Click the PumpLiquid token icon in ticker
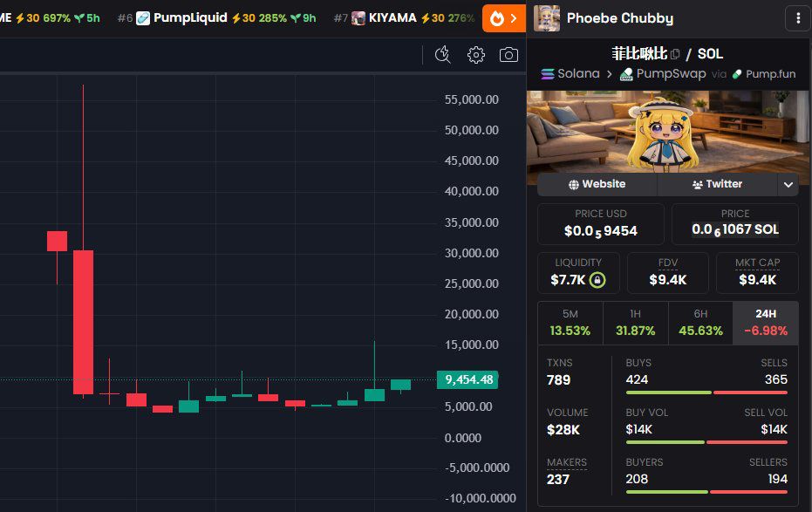812x512 pixels. [143, 18]
